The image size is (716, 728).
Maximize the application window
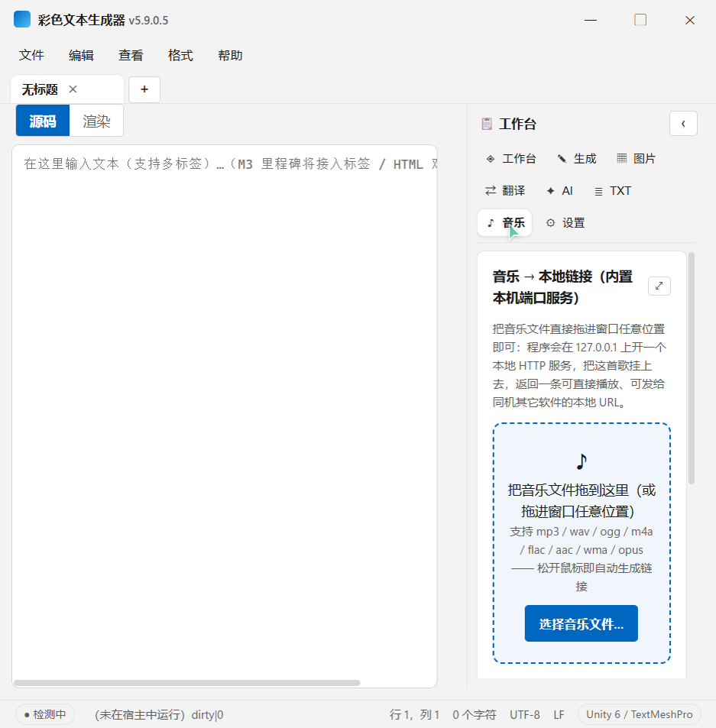click(640, 20)
